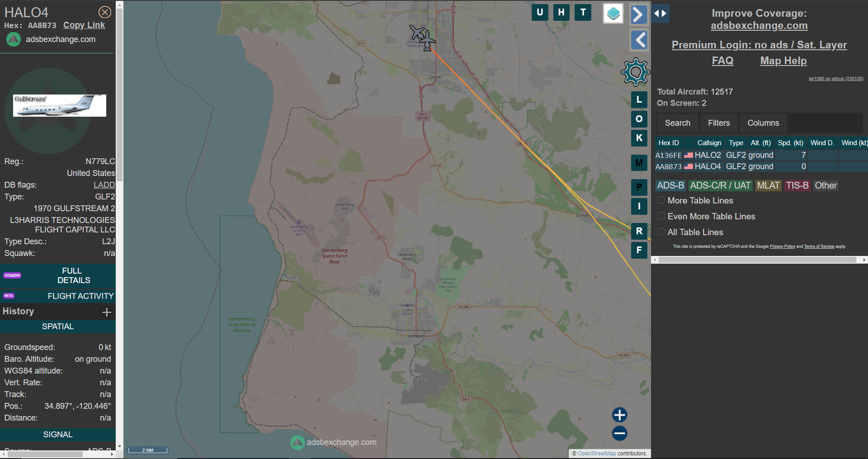Click the L map button
This screenshot has height=459, width=868.
(x=639, y=99)
